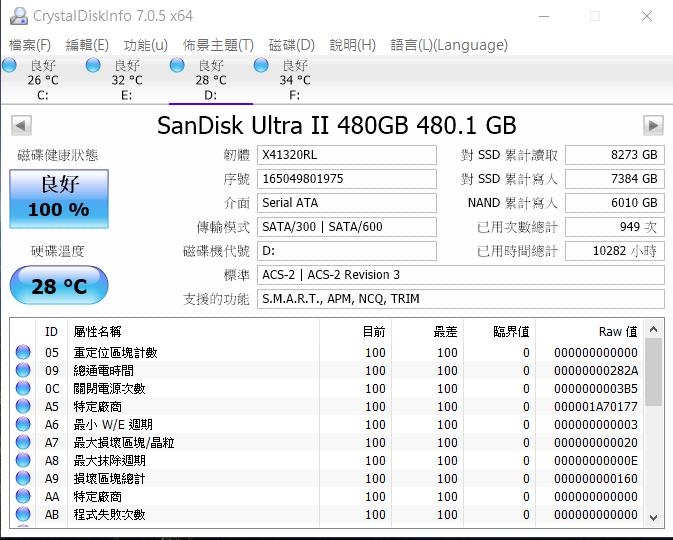
Task: Switch to drive E: 32 °C tab
Action: coord(127,80)
